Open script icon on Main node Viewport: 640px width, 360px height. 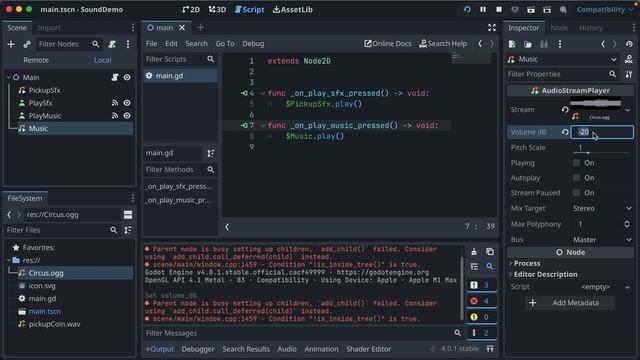[115, 77]
